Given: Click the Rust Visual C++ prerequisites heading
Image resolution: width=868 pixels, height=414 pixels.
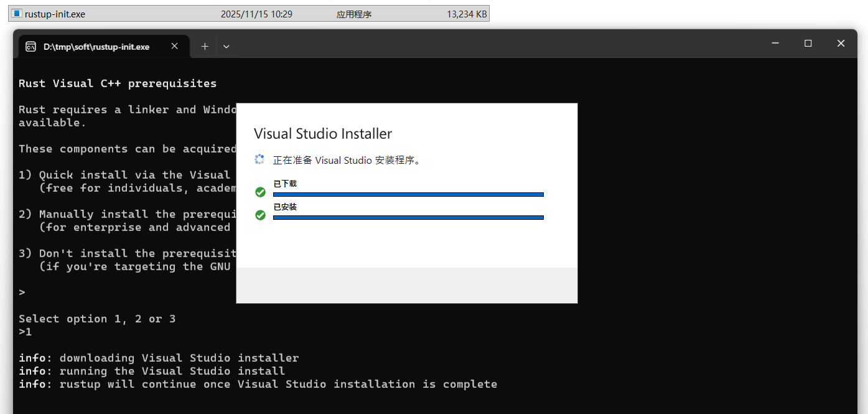Looking at the screenshot, I should (118, 83).
